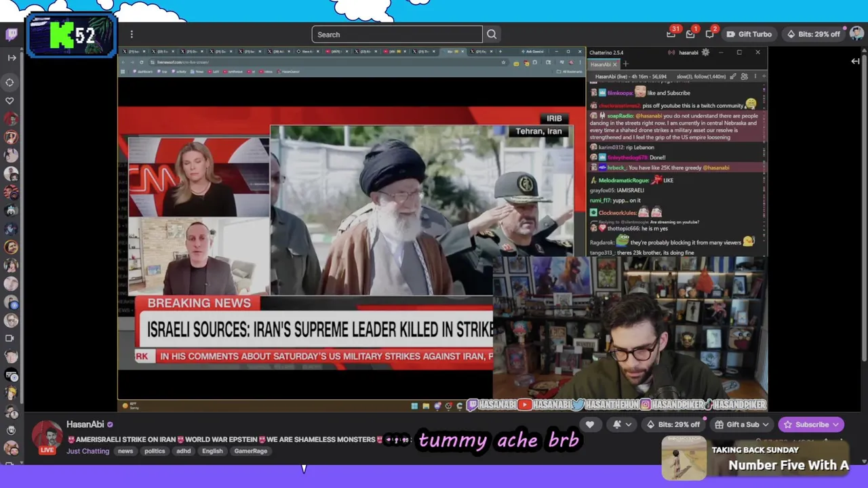
Task: Open the notification bell dropdown
Action: pos(622,425)
